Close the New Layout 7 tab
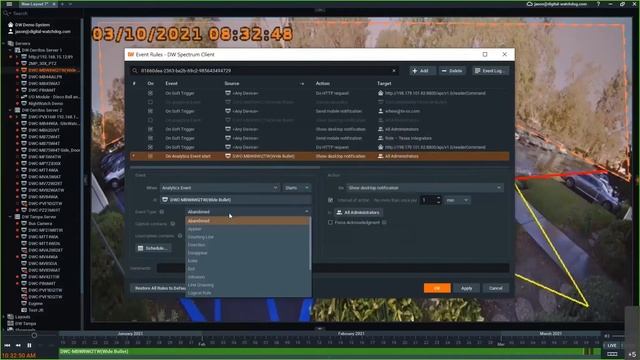Image resolution: width=640 pixels, height=360 pixels. point(54,4)
